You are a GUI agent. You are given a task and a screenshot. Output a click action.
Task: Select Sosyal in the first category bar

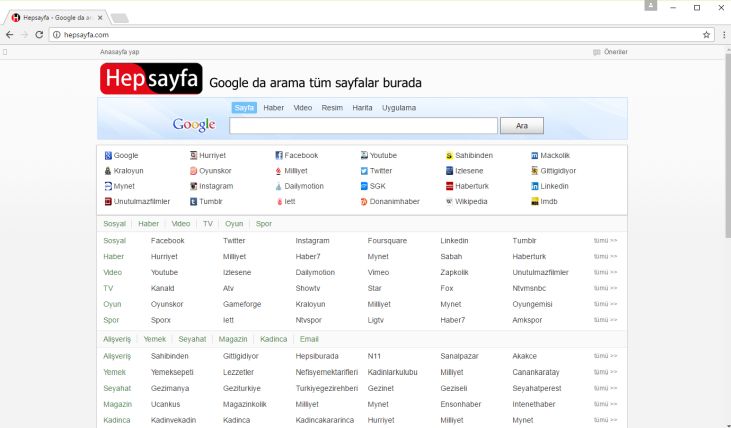pos(114,224)
